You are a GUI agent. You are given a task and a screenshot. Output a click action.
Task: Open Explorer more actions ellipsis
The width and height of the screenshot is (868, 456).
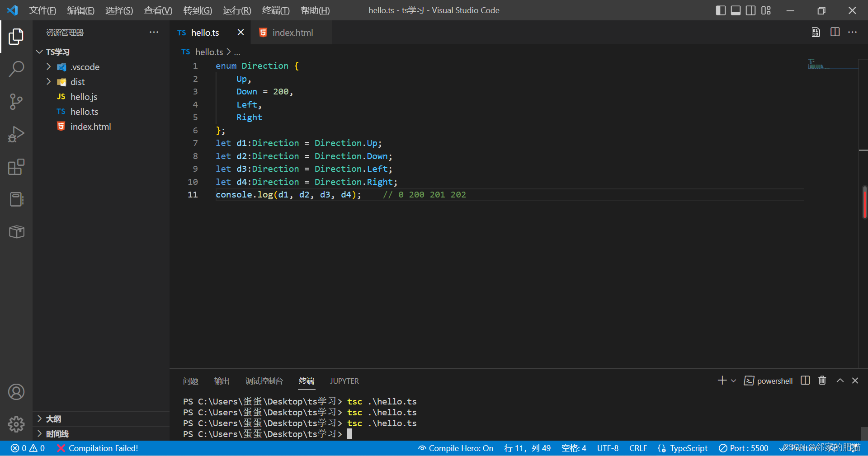click(154, 33)
